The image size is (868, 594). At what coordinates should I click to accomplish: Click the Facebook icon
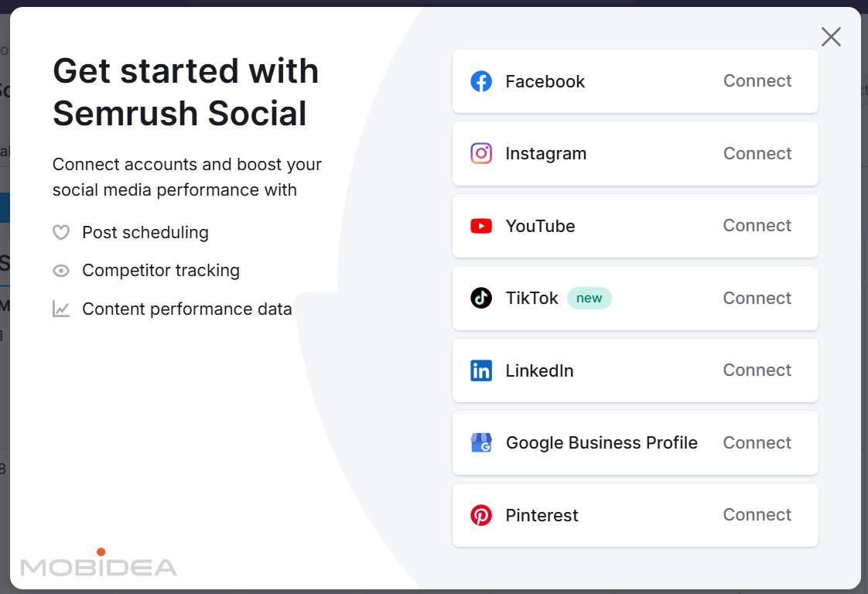481,80
